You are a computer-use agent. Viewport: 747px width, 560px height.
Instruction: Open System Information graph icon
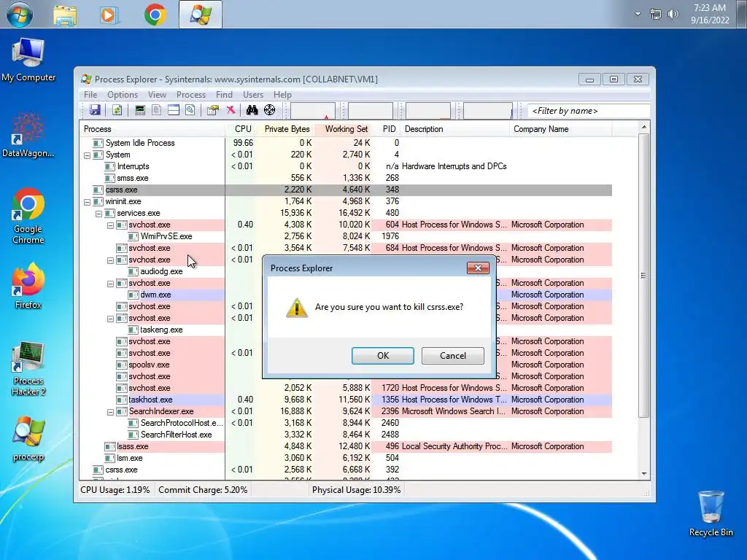139,111
